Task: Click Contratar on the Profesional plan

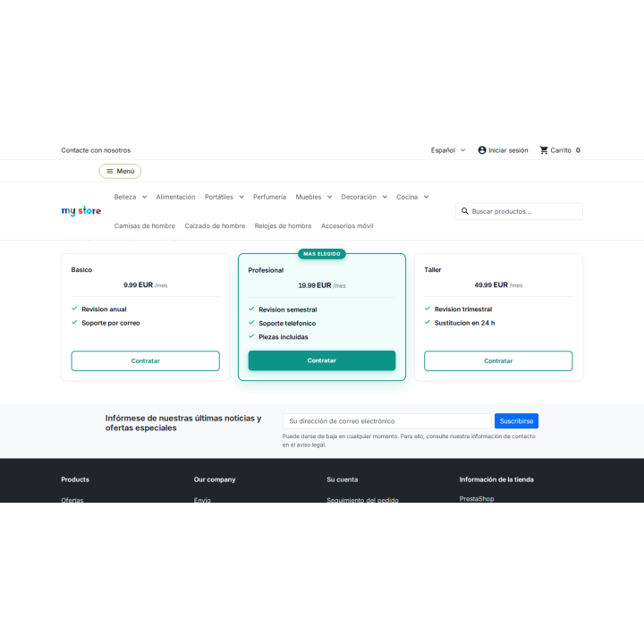Action: pos(322,360)
